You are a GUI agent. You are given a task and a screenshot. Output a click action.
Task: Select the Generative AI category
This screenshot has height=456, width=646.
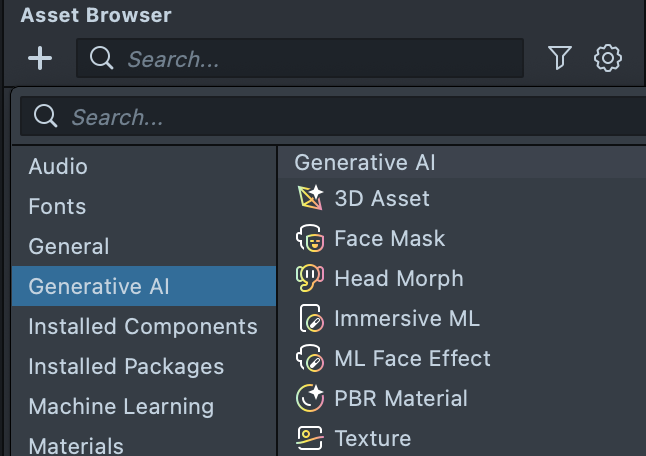point(99,286)
